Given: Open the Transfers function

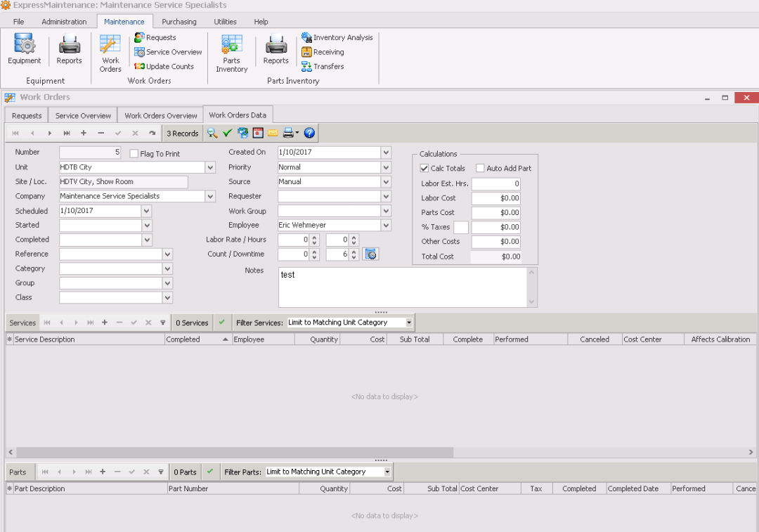Looking at the screenshot, I should coord(327,67).
